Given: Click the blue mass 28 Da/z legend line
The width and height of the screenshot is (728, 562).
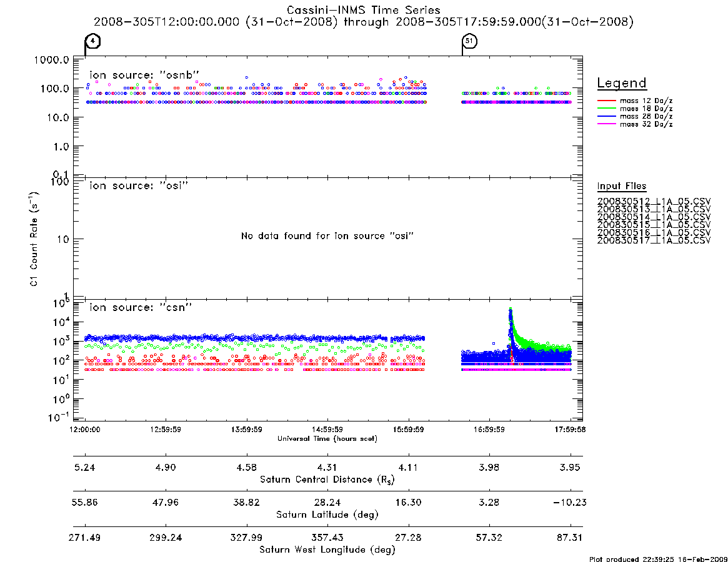Looking at the screenshot, I should point(606,116).
